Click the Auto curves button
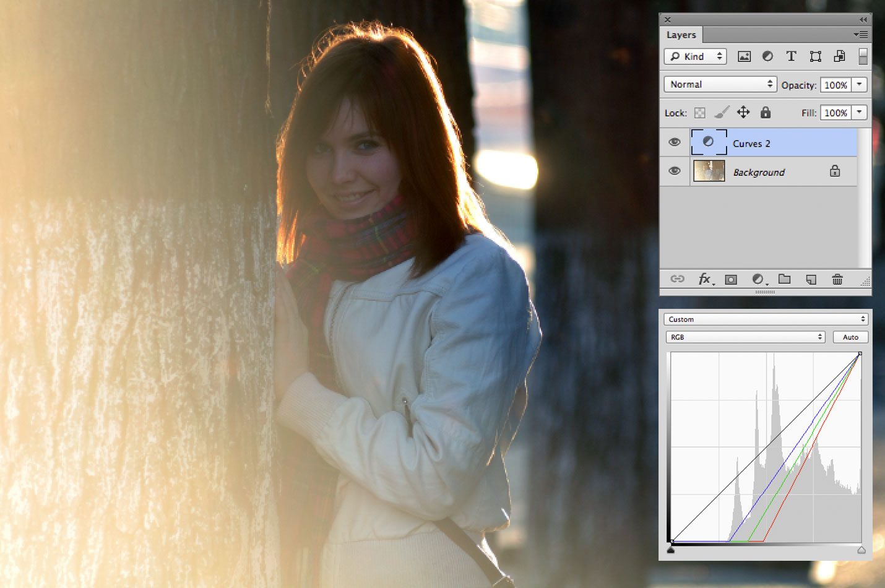 click(850, 337)
